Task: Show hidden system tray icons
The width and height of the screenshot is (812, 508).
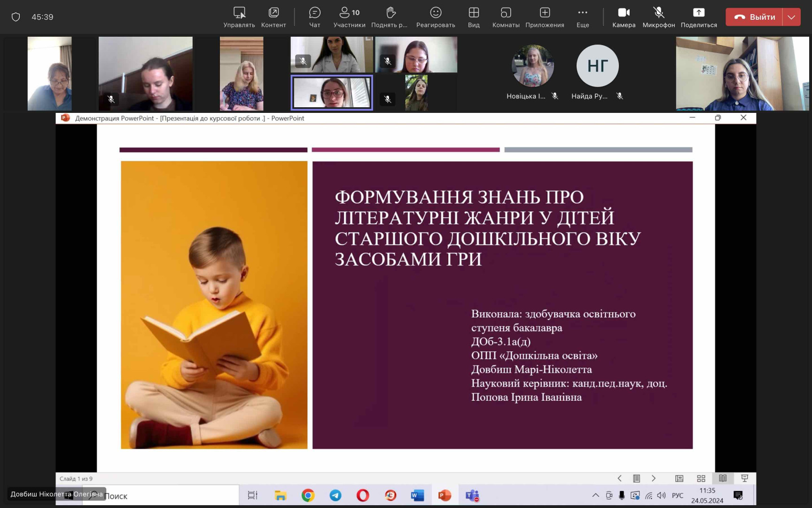Action: pos(595,495)
